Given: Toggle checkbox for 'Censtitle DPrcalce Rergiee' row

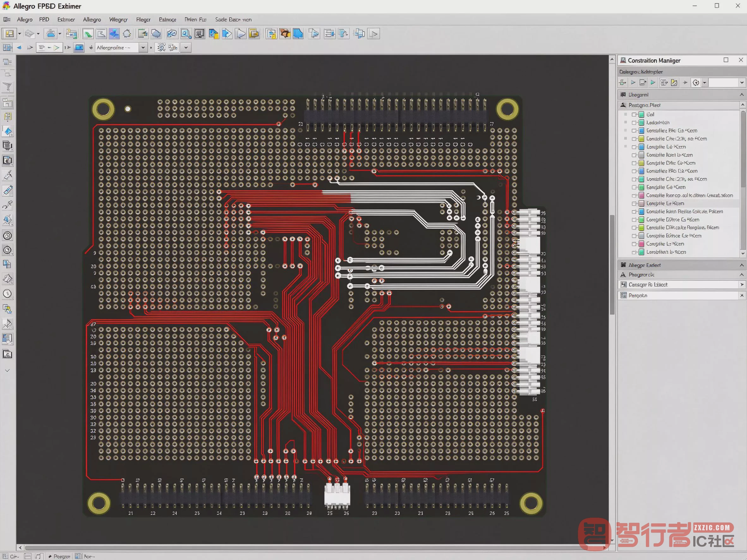Looking at the screenshot, I should [634, 228].
